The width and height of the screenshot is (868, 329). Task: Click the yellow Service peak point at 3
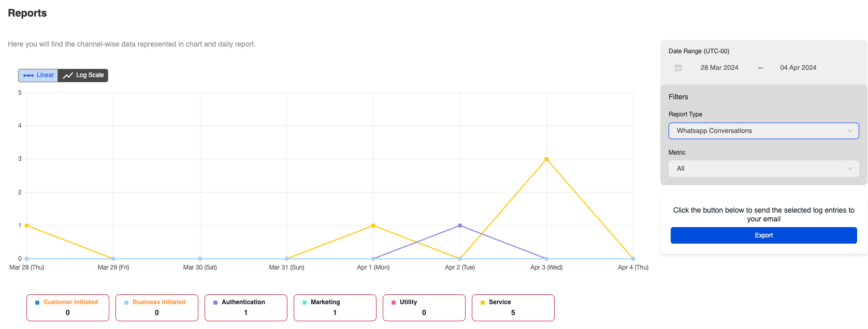546,159
